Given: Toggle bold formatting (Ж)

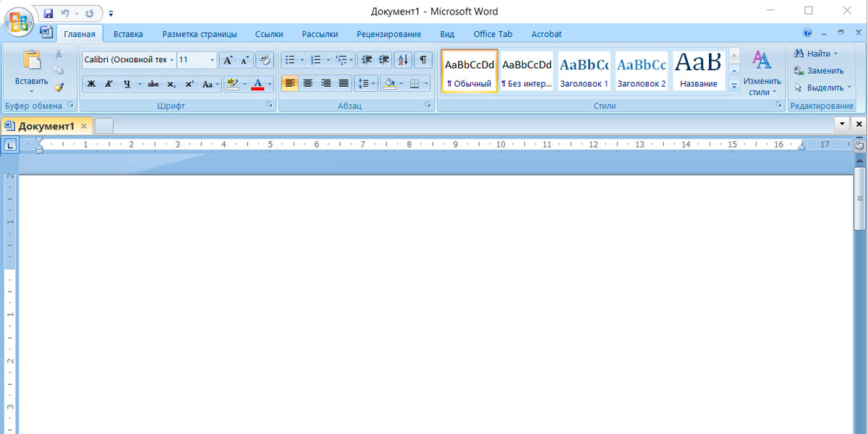Looking at the screenshot, I should [91, 84].
